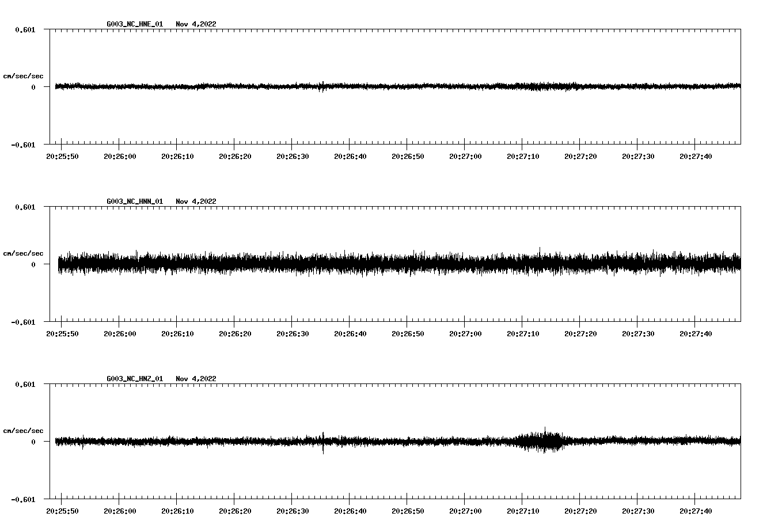782x532 pixels.
Task: Click the 20:26:00 time label under HNN plot
Action: 120,334
